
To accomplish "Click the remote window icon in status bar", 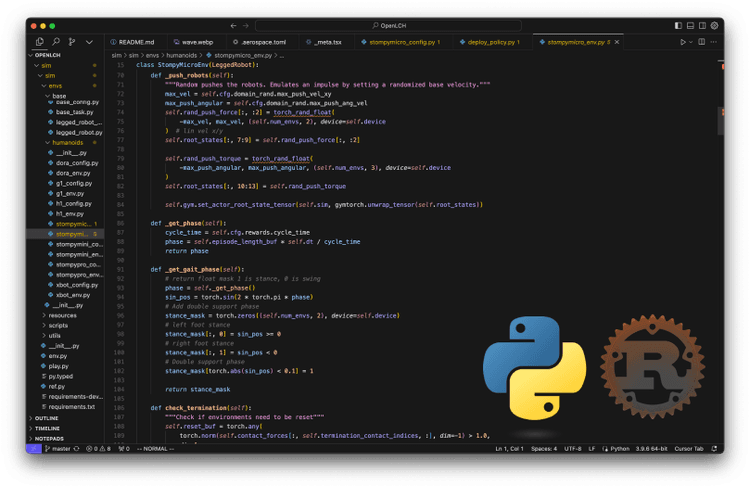I will (33, 449).
